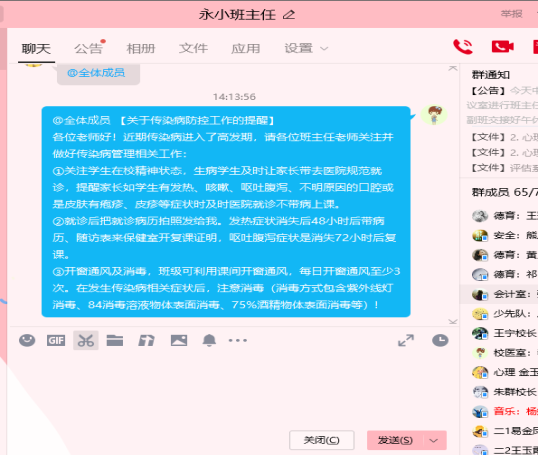Click the 群通知 heading

(491, 75)
